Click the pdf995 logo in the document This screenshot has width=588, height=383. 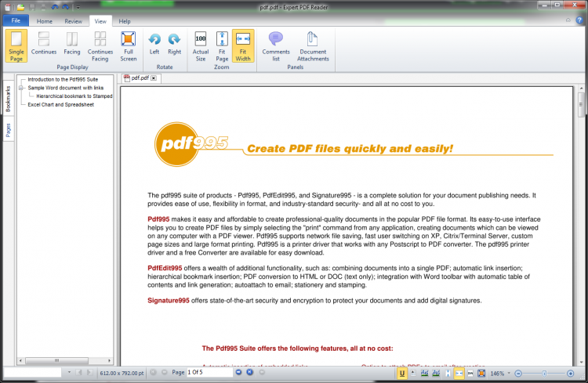[191, 144]
